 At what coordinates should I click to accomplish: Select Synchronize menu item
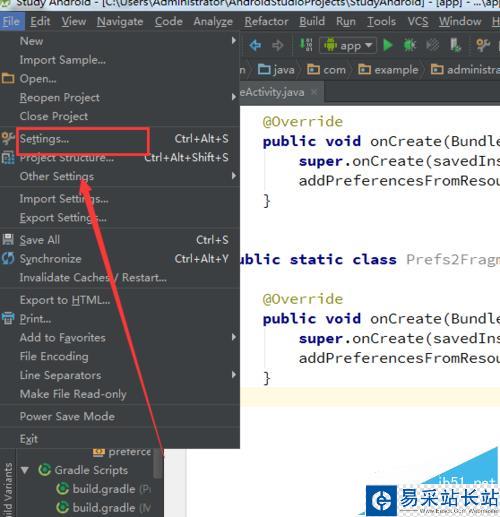(120, 259)
